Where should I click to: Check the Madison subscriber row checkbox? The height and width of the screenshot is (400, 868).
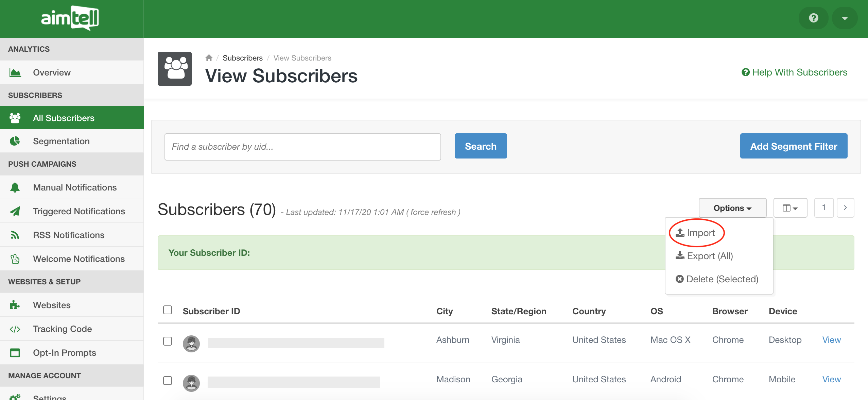click(x=168, y=381)
